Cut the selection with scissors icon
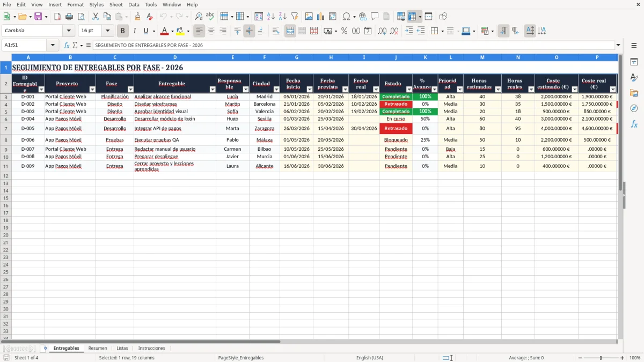The width and height of the screenshot is (644, 362). point(96,17)
